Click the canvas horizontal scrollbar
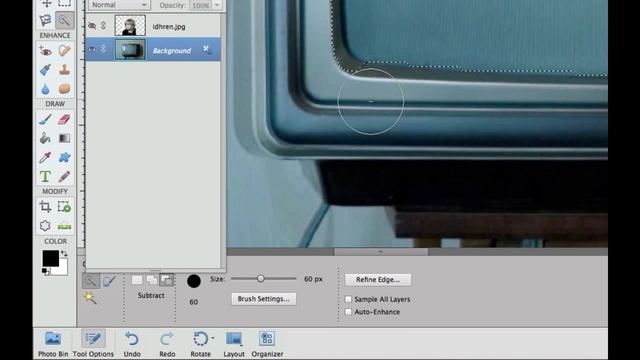 (381, 251)
